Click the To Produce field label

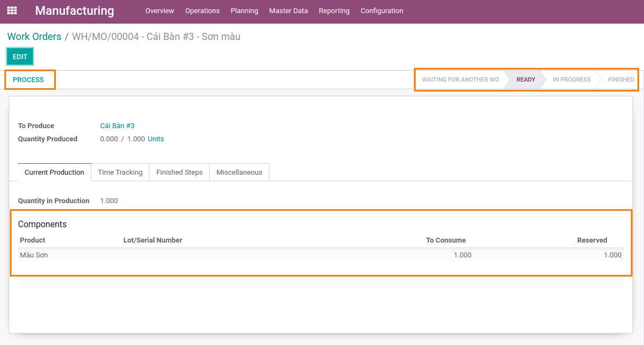[36, 126]
